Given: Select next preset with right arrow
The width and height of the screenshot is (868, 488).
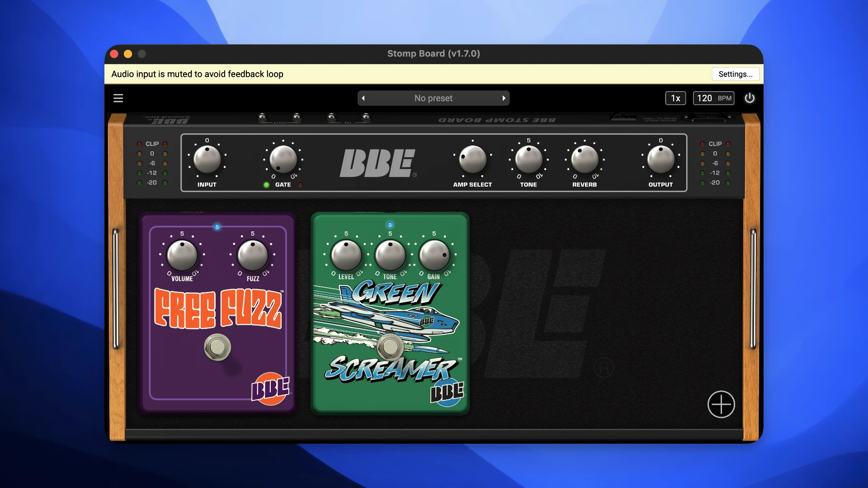Looking at the screenshot, I should coord(504,98).
